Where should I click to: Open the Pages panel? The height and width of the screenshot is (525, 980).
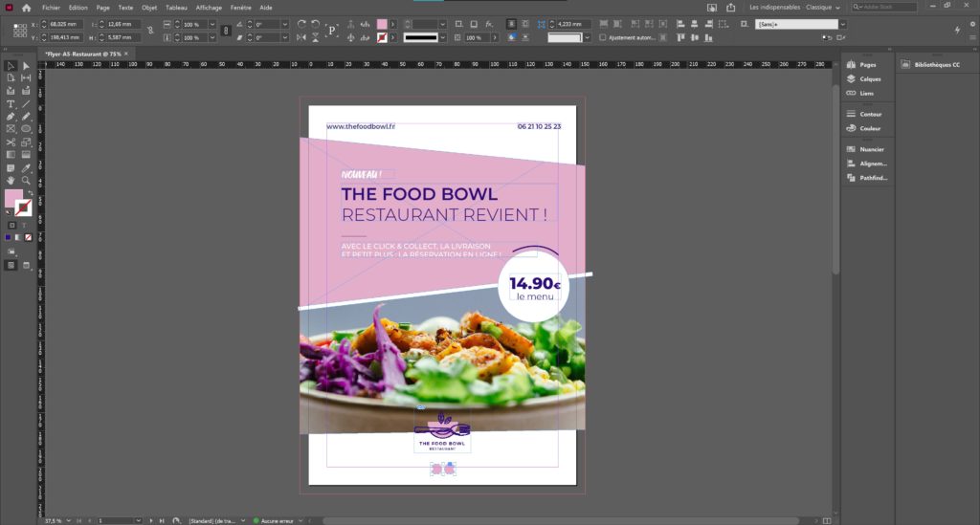point(867,64)
